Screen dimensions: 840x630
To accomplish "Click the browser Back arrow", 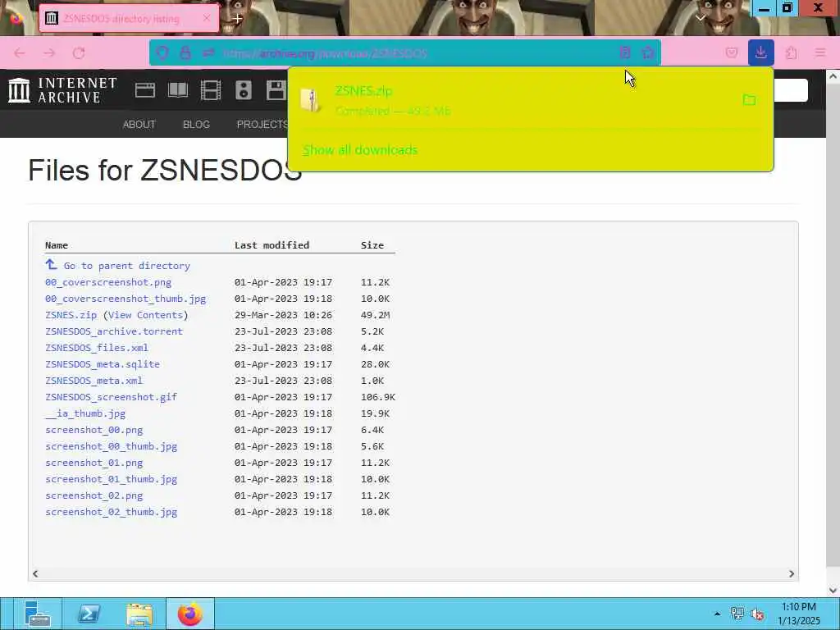I will (x=20, y=53).
